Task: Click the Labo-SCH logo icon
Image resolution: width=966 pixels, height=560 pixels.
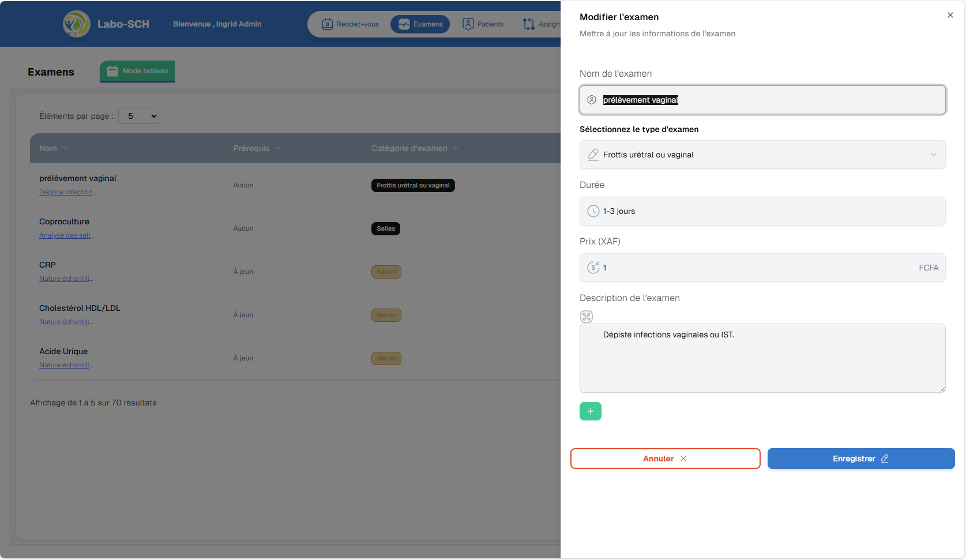Action: pyautogui.click(x=76, y=24)
